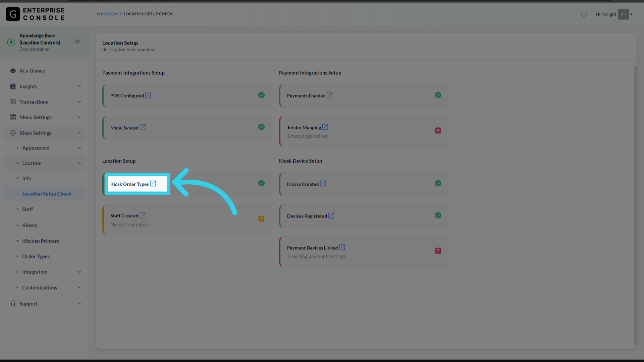Click Staff Created label
The image size is (644, 362).
(x=124, y=216)
